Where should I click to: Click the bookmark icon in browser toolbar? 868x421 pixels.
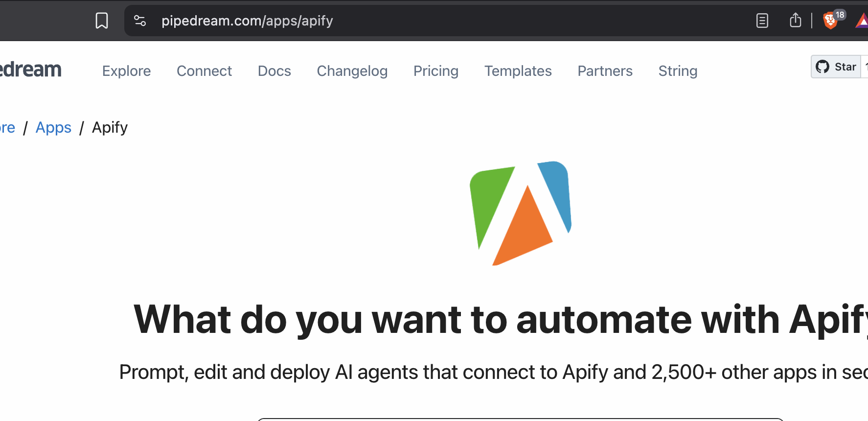[x=102, y=21]
